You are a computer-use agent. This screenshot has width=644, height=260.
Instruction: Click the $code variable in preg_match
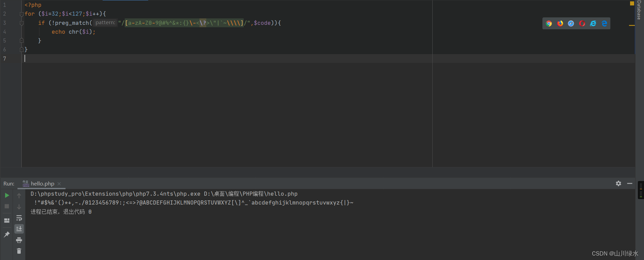(262, 23)
